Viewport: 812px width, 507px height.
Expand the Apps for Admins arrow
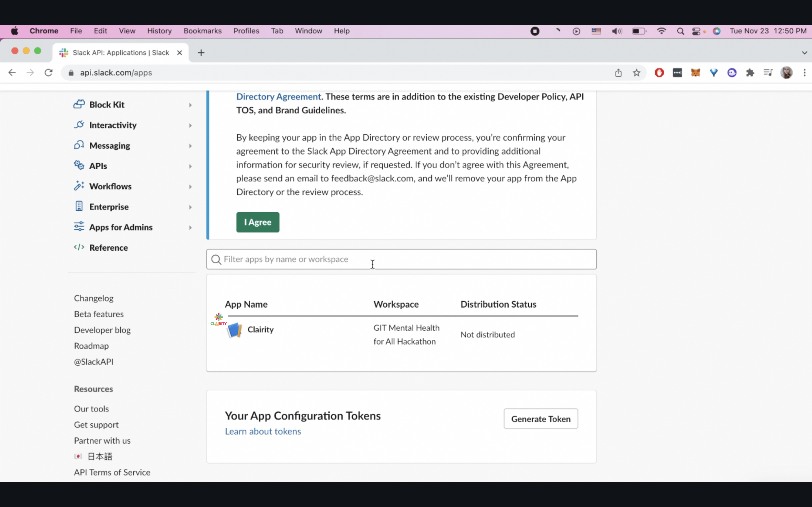pos(190,228)
